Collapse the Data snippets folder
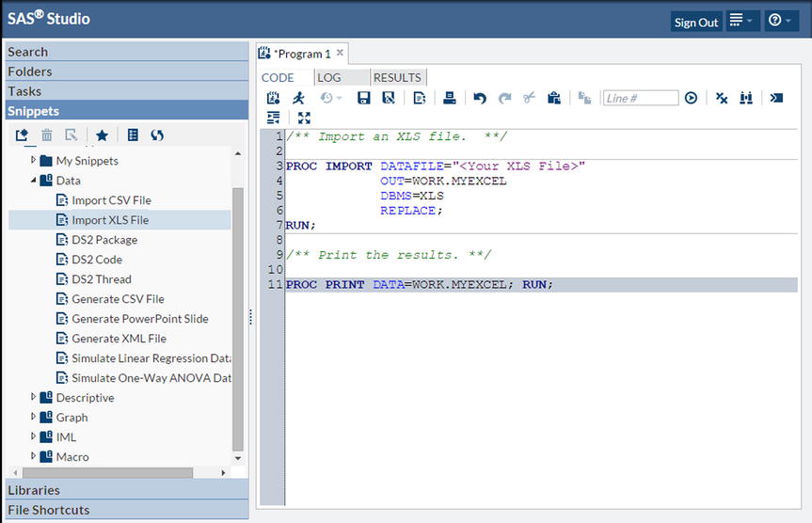 point(33,181)
